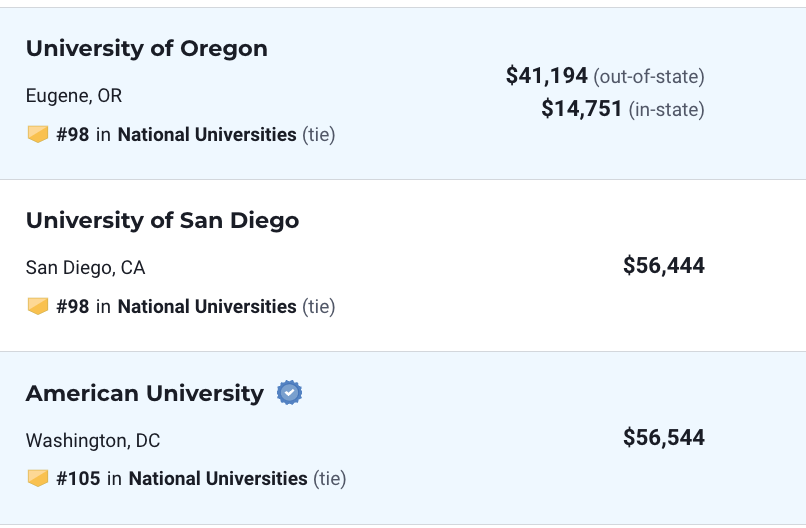Click the ranking badge icon for University of Oregon
Screen dimensions: 806x528
pyautogui.click(x=38, y=134)
